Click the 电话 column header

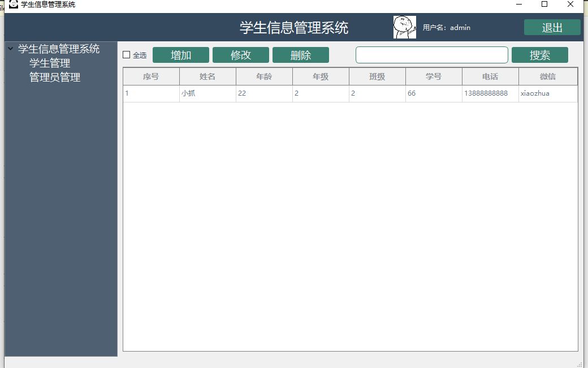click(x=491, y=76)
